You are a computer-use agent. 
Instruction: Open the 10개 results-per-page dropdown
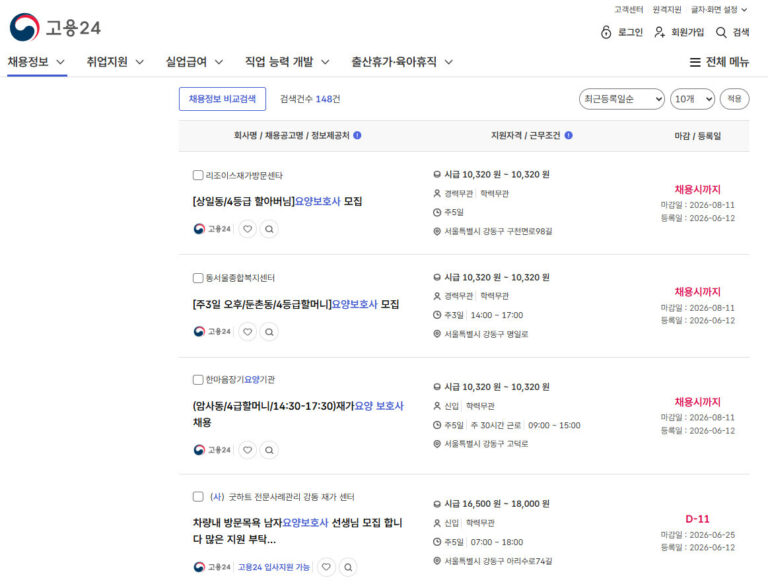click(x=692, y=99)
